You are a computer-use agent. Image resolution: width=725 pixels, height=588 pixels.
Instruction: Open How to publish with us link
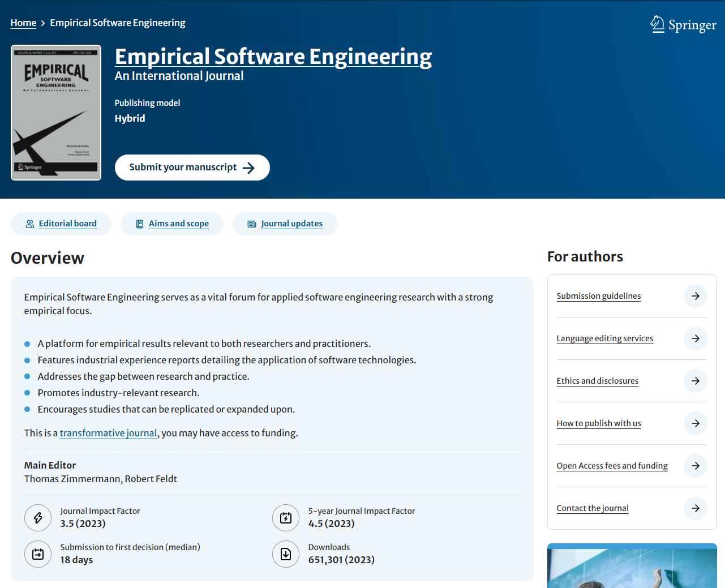tap(599, 423)
